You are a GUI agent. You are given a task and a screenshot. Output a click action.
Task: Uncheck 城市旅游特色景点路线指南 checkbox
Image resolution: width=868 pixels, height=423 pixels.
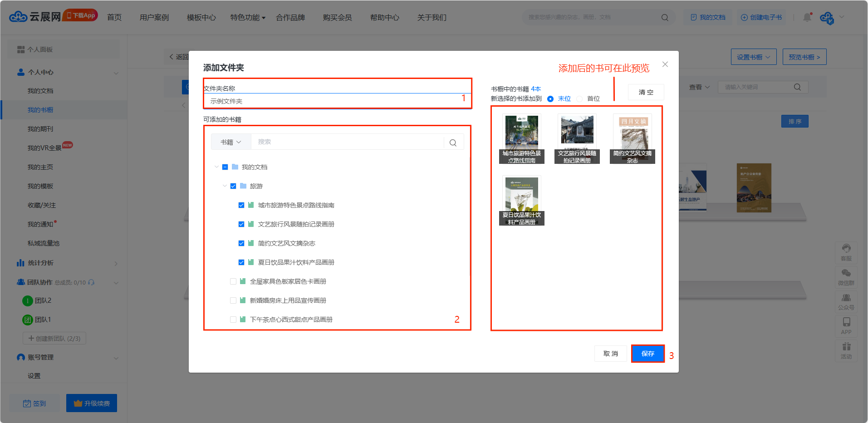pyautogui.click(x=241, y=205)
